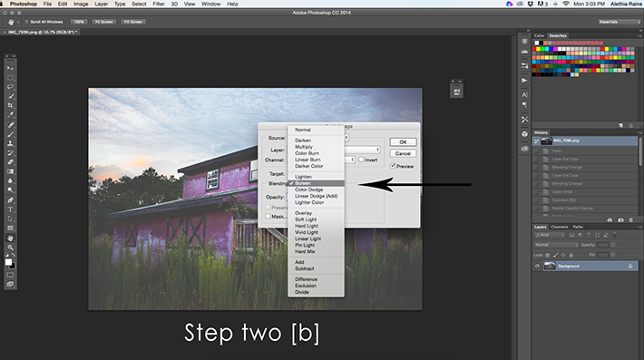The width and height of the screenshot is (644, 360).
Task: Click the 100% zoom button
Action: (78, 22)
